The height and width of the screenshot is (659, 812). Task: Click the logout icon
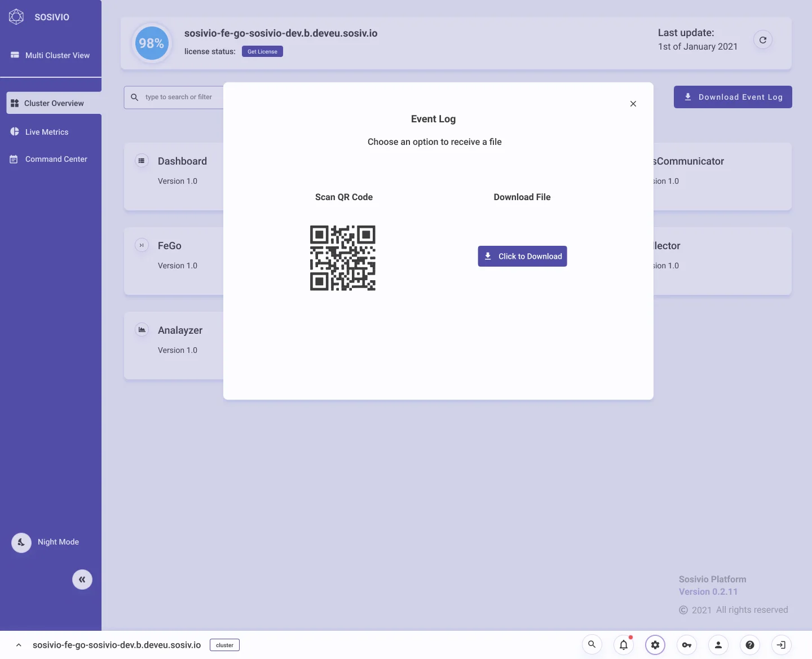782,644
